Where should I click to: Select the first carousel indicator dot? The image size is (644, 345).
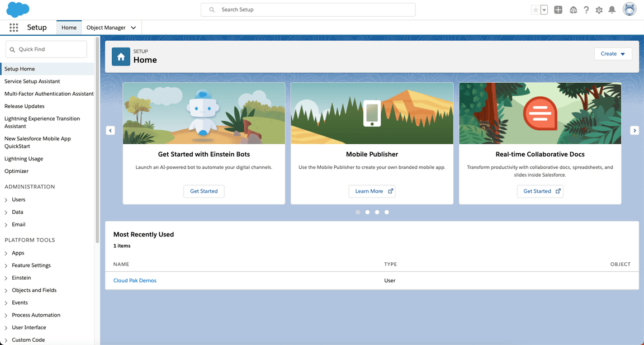click(x=358, y=212)
